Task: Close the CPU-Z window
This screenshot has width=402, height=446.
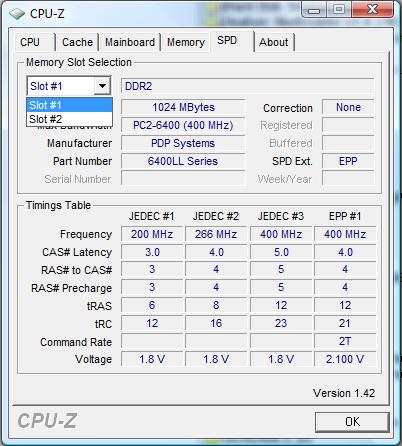Action: point(372,9)
